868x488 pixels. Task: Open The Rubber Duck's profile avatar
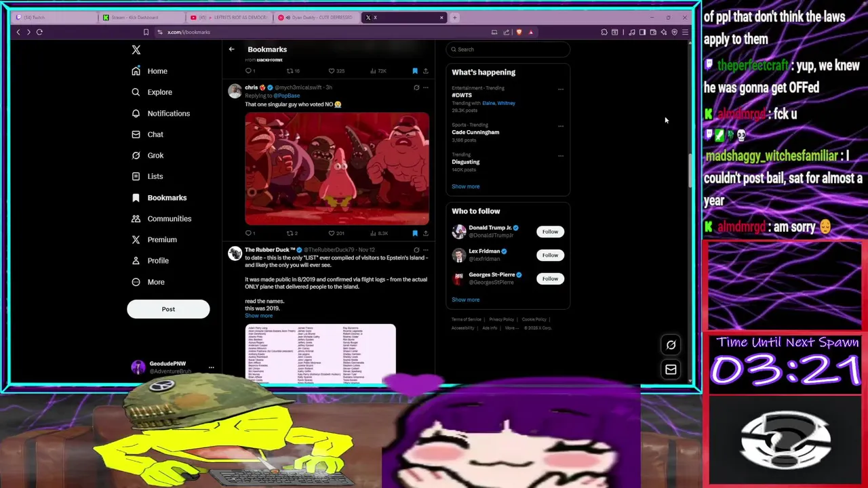[235, 253]
